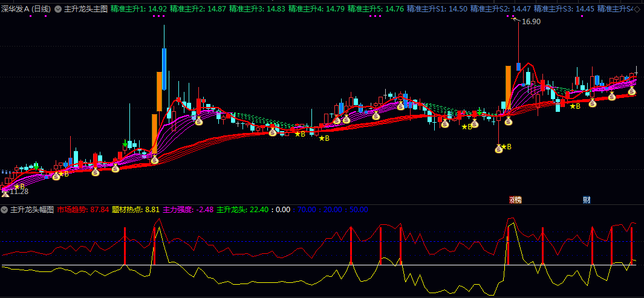Click the diamond icon after 精准主升S4
Image resolution: width=644 pixels, height=298 pixels.
click(x=637, y=9)
